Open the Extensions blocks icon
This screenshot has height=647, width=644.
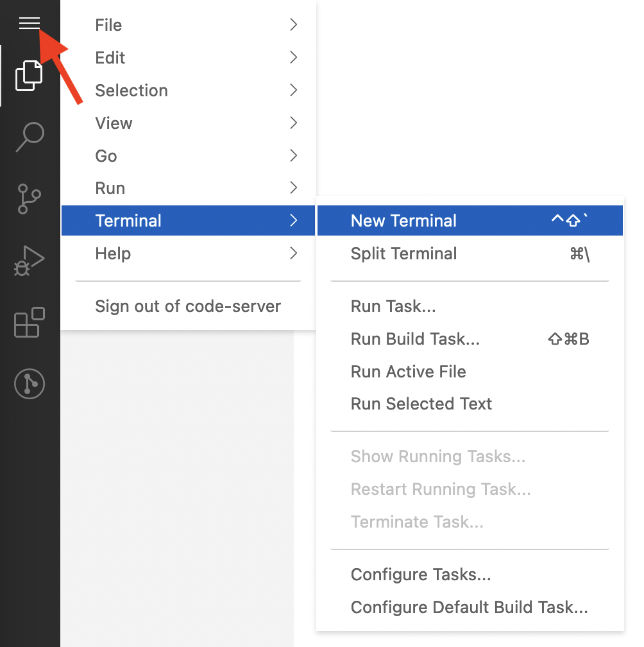pos(30,322)
